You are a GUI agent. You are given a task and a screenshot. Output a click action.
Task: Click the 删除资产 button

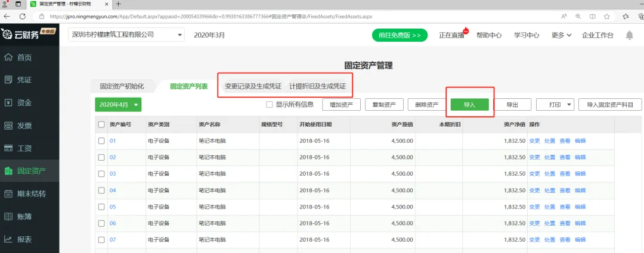click(x=427, y=105)
